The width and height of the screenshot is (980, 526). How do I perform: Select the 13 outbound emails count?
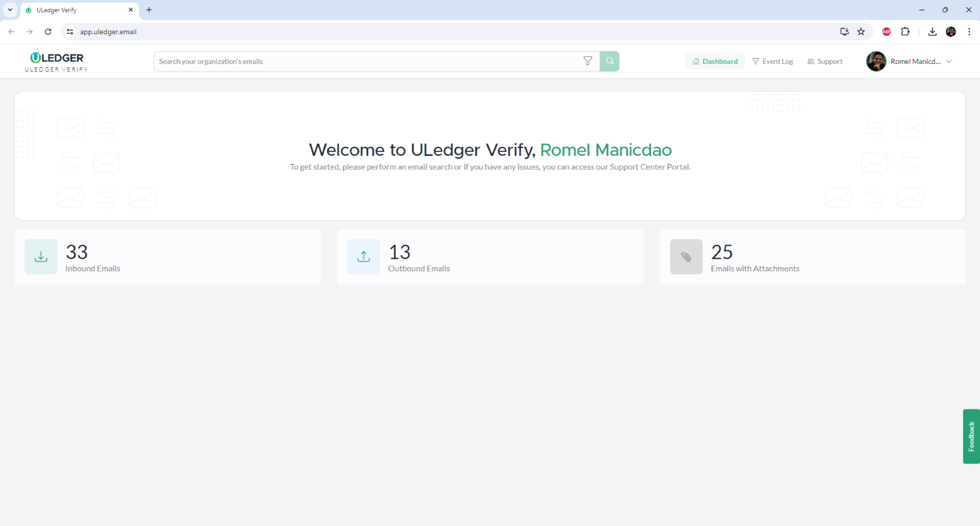click(x=399, y=252)
